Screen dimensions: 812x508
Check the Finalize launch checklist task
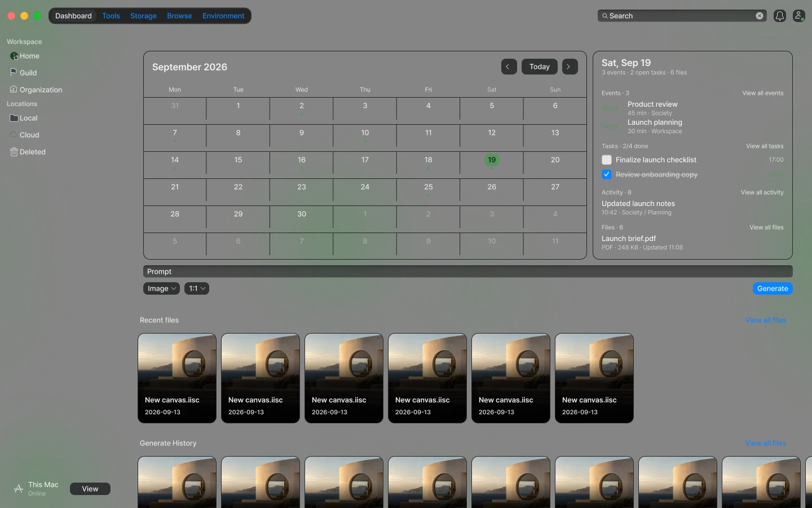click(607, 160)
